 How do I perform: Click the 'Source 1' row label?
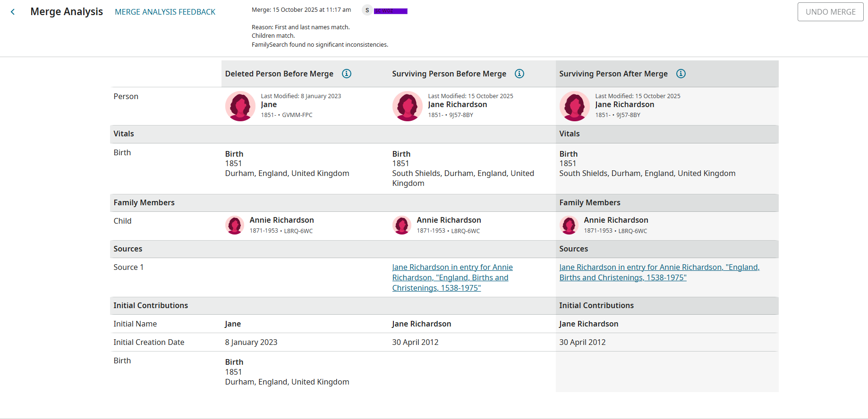(128, 268)
